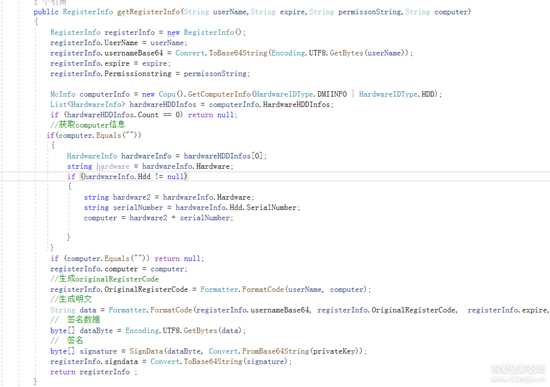Place cursor on hardwareInfo.Hdd != null line
Screen dimensions: 550x387
(x=128, y=176)
